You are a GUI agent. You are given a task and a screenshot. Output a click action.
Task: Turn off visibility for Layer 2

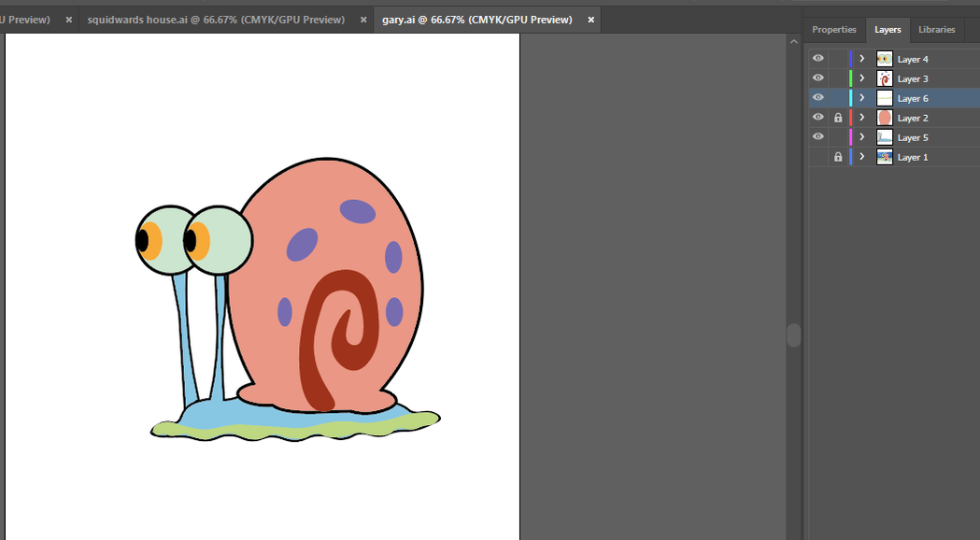pos(817,118)
